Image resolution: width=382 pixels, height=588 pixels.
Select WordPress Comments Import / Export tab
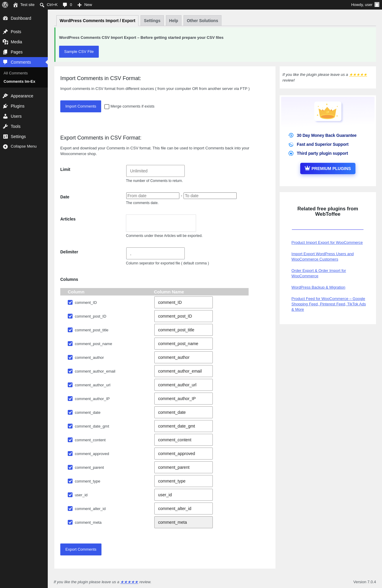tap(97, 21)
